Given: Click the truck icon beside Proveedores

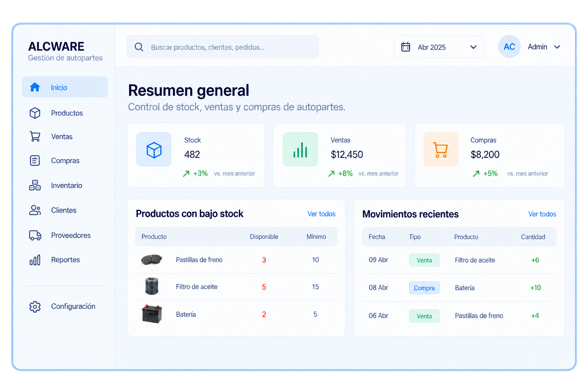Looking at the screenshot, I should coord(35,235).
